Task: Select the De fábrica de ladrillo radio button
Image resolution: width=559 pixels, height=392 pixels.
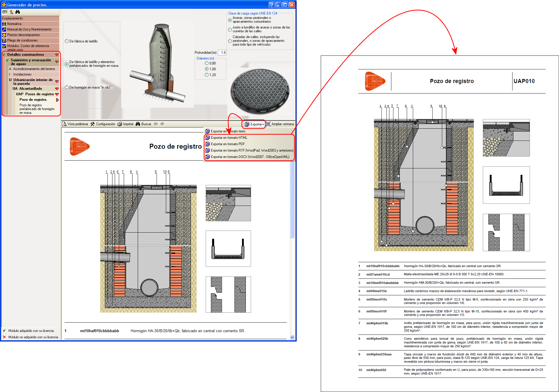Action: pyautogui.click(x=66, y=41)
